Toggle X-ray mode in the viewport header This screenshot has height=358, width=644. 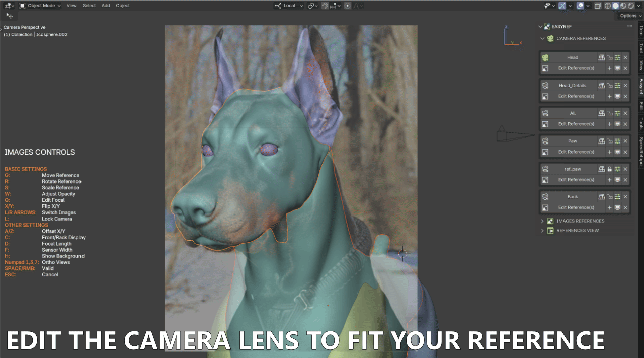pos(598,6)
